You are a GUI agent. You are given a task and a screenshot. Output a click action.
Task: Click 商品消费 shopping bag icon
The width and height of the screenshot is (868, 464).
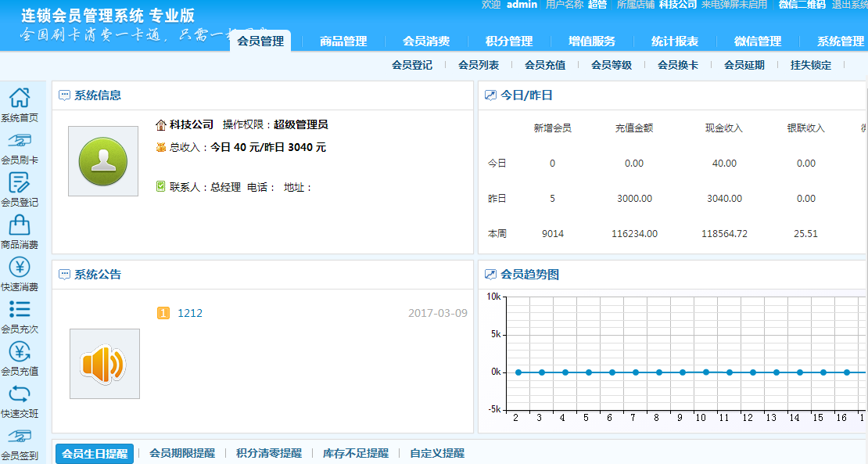20,225
